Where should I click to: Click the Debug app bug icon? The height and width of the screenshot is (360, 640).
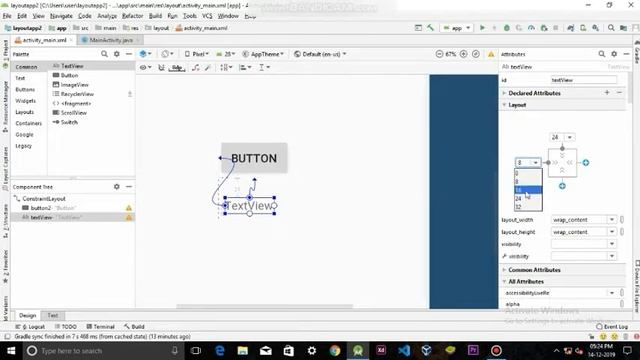[507, 28]
